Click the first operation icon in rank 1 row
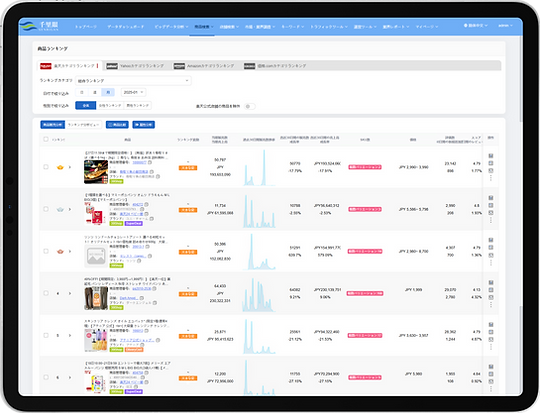This screenshot has width=540, height=413. click(491, 156)
